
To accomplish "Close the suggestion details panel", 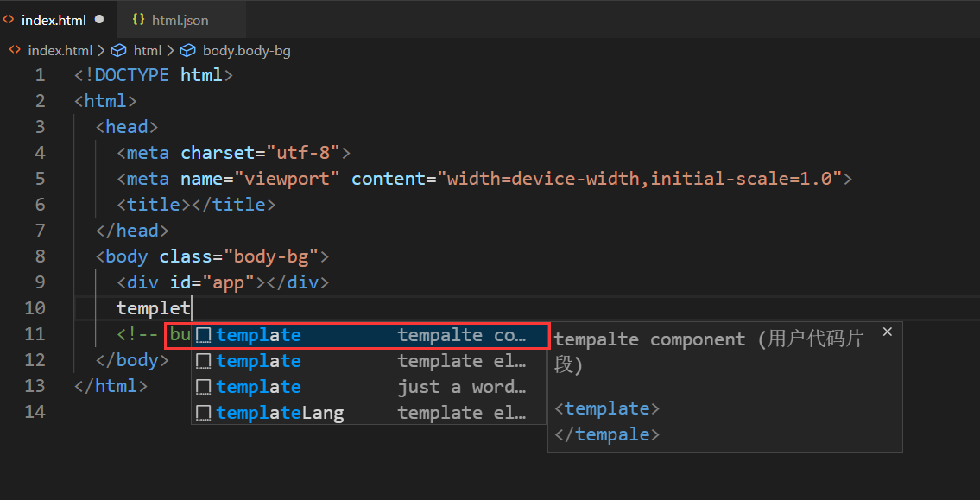I will [888, 332].
